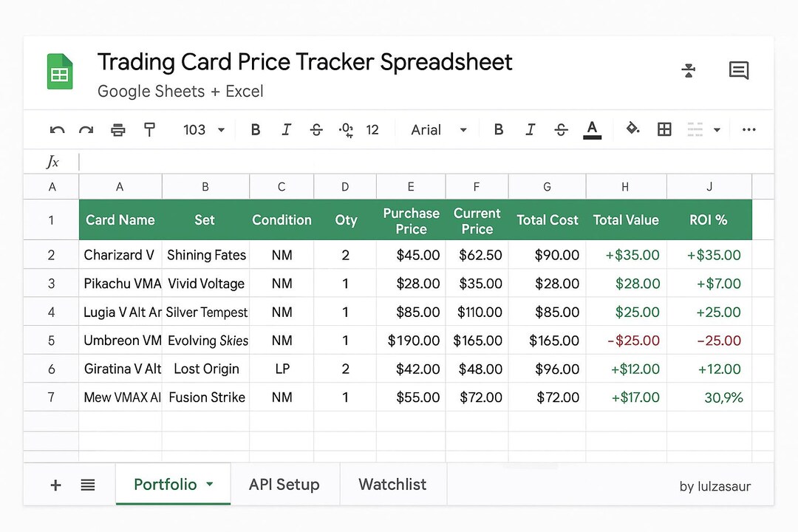Select the -$25.00 total value cell

(627, 341)
